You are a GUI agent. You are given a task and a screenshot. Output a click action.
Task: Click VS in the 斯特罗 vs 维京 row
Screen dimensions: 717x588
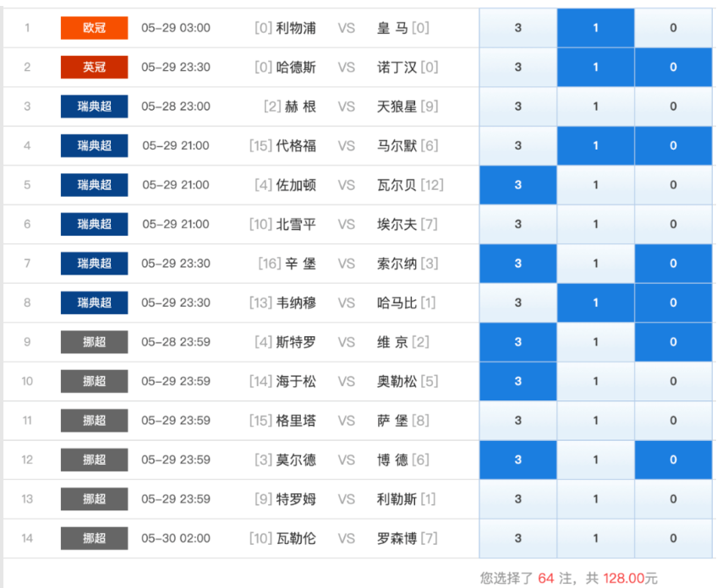coord(347,342)
